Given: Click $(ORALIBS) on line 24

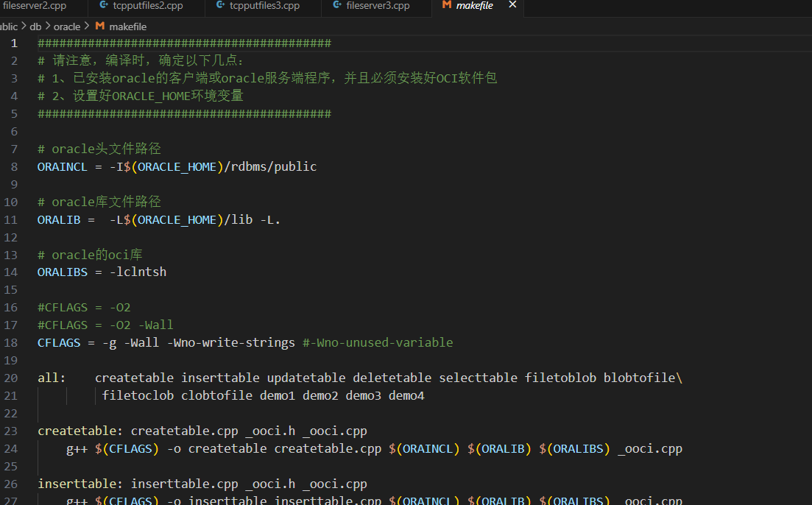Looking at the screenshot, I should (x=574, y=448).
